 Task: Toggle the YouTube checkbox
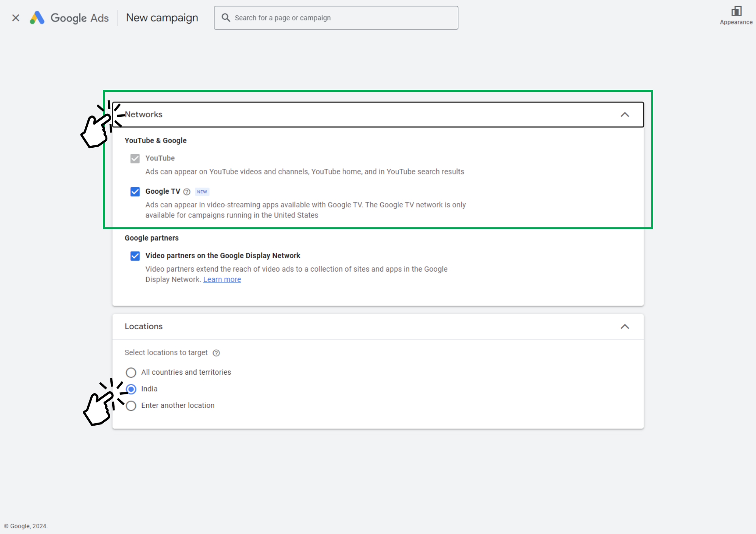pyautogui.click(x=135, y=158)
